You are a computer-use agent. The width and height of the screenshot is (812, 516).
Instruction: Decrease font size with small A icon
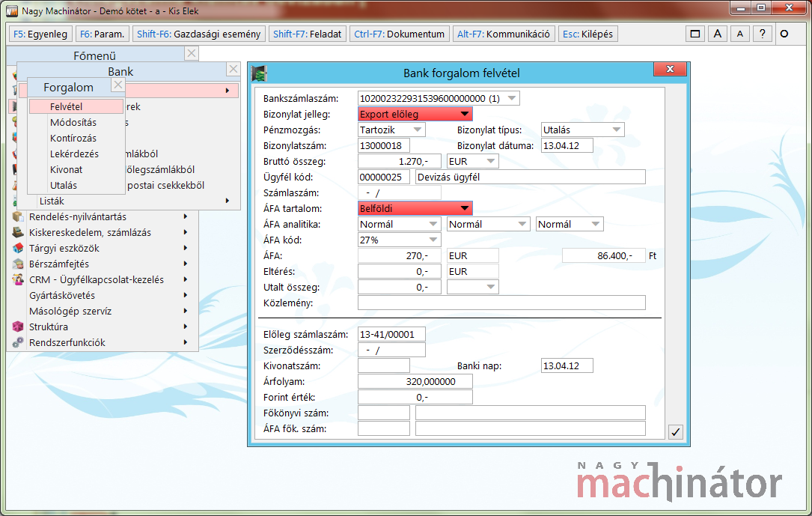(740, 34)
